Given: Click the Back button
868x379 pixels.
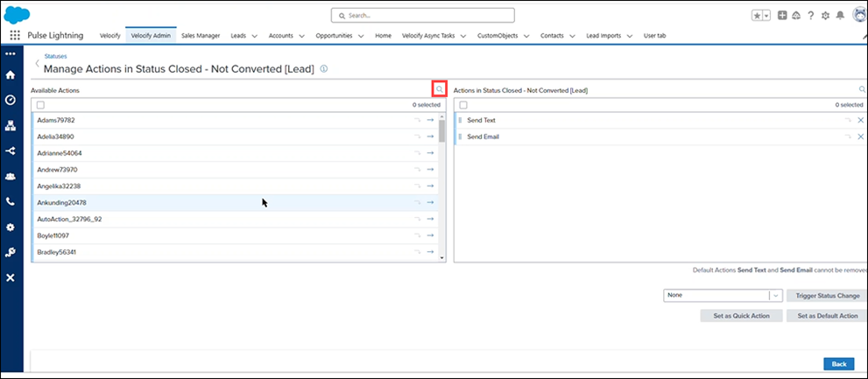Looking at the screenshot, I should tap(838, 363).
